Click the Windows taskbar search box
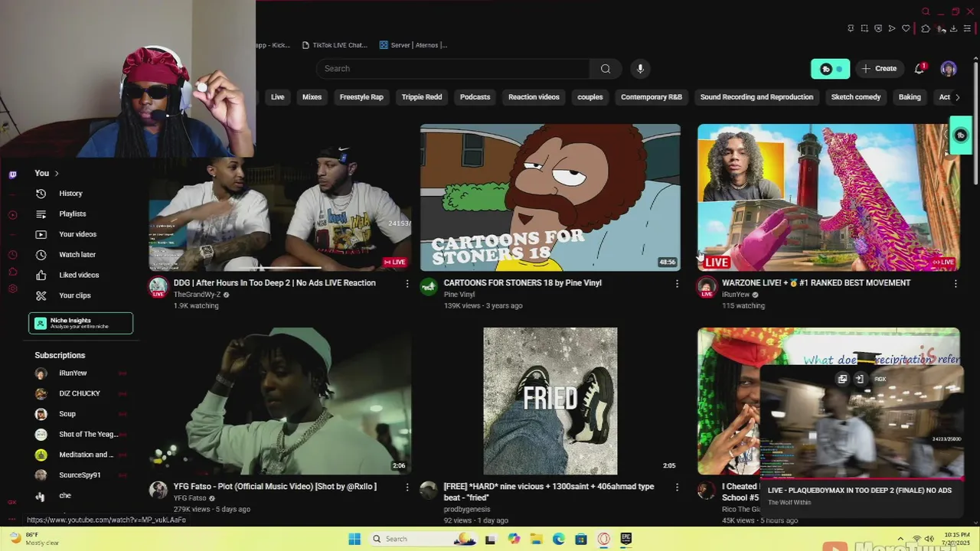Image resolution: width=980 pixels, height=551 pixels. 423,539
